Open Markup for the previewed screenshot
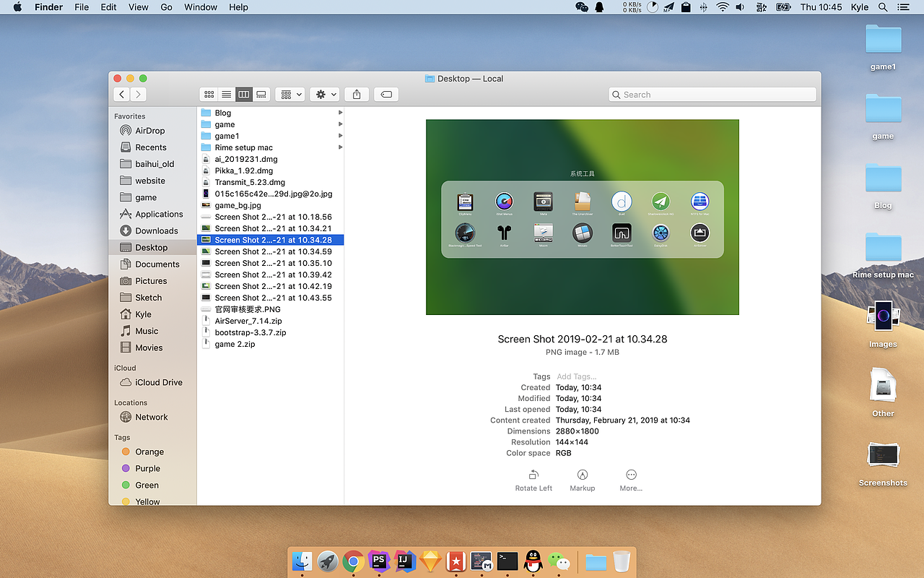 [x=583, y=480]
